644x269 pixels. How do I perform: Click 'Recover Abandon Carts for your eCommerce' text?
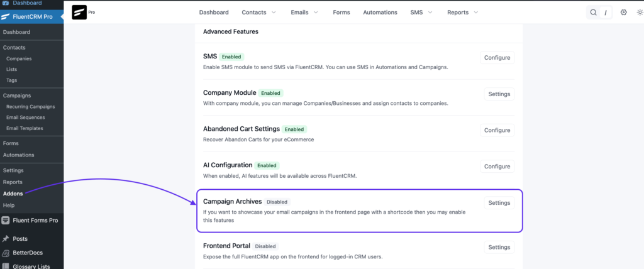click(x=258, y=140)
